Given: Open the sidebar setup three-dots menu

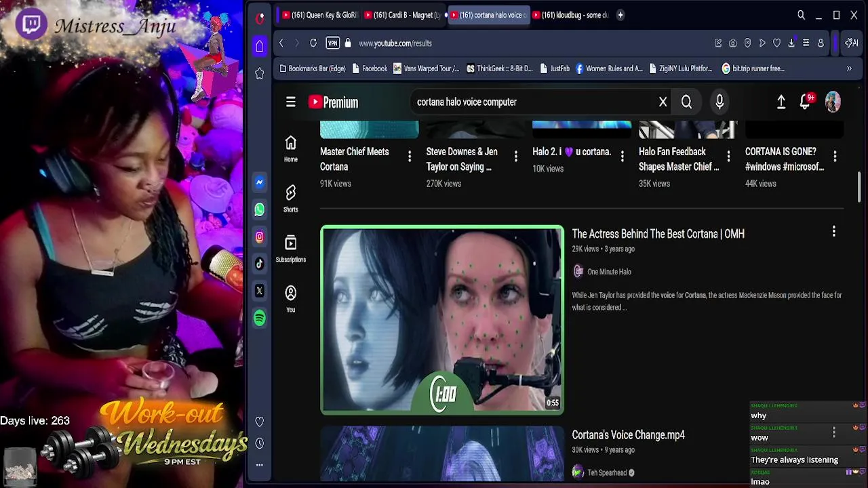Looking at the screenshot, I should pos(260,465).
